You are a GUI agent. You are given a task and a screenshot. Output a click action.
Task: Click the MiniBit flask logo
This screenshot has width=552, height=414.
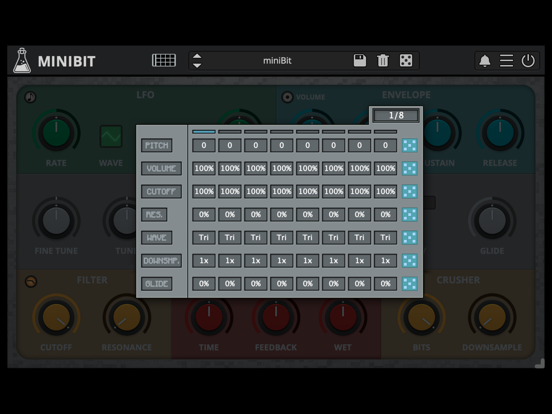(x=22, y=61)
